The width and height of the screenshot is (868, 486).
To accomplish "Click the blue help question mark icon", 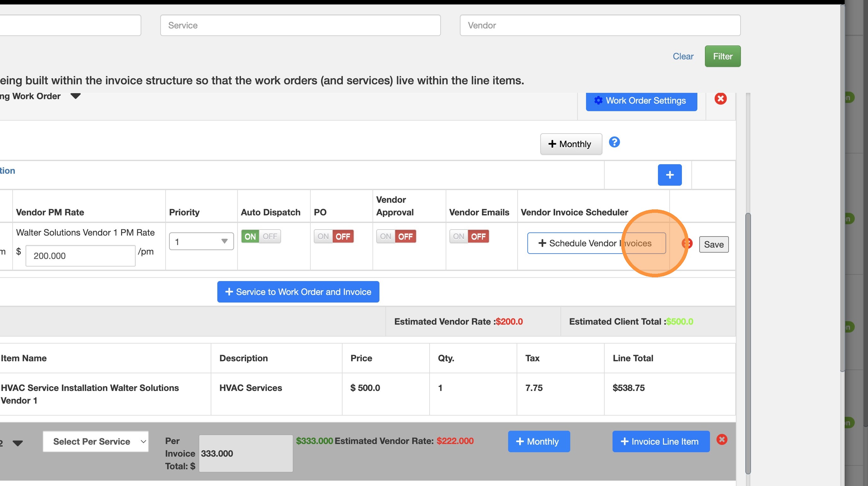I will point(614,142).
